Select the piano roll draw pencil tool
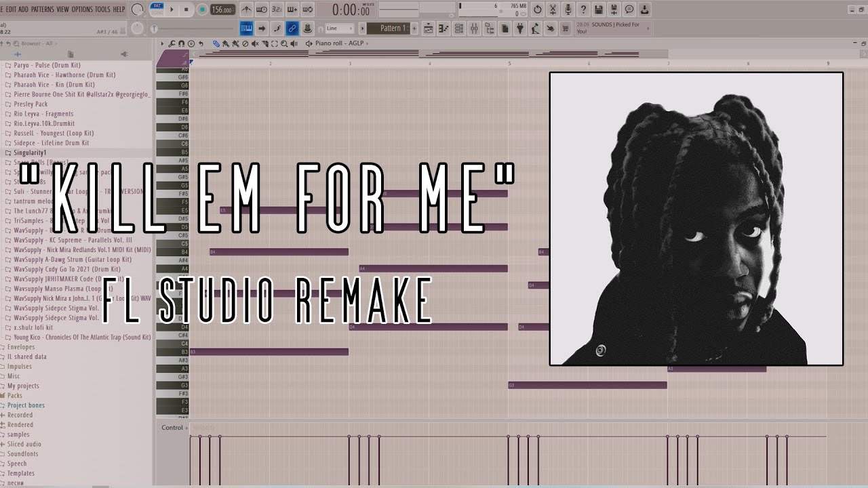Image resolution: width=868 pixels, height=488 pixels. (216, 43)
